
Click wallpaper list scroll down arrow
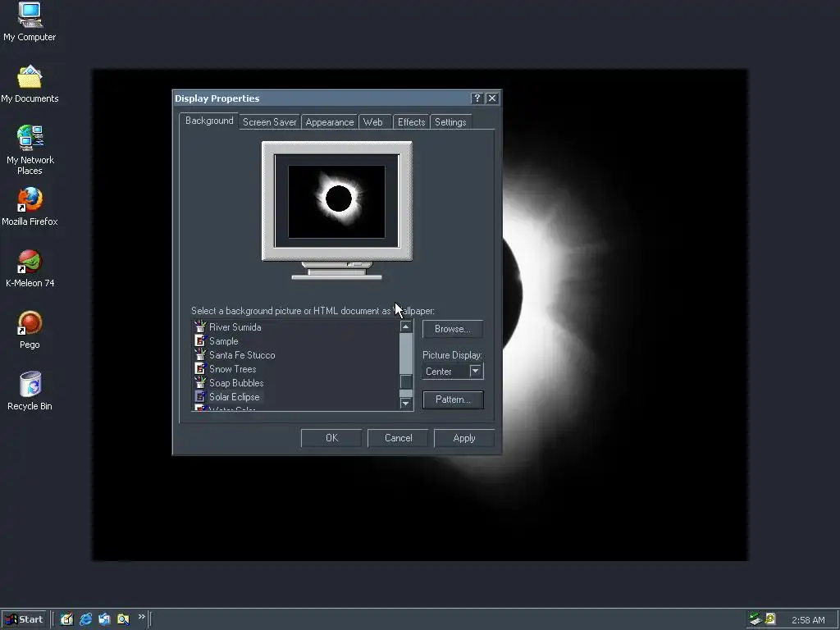pos(406,403)
